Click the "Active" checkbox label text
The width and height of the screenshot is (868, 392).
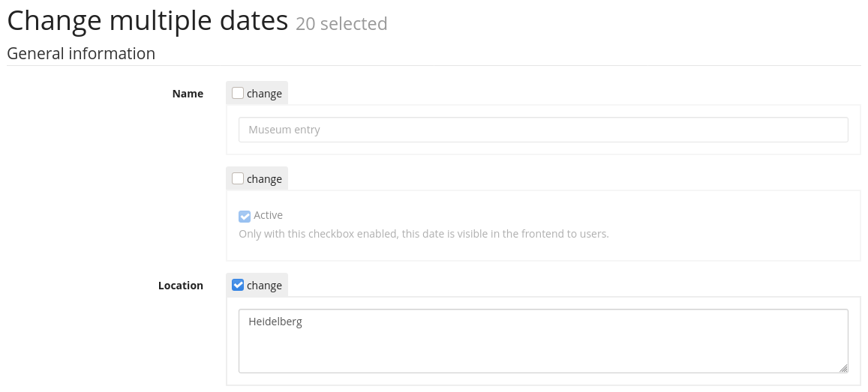tap(268, 215)
